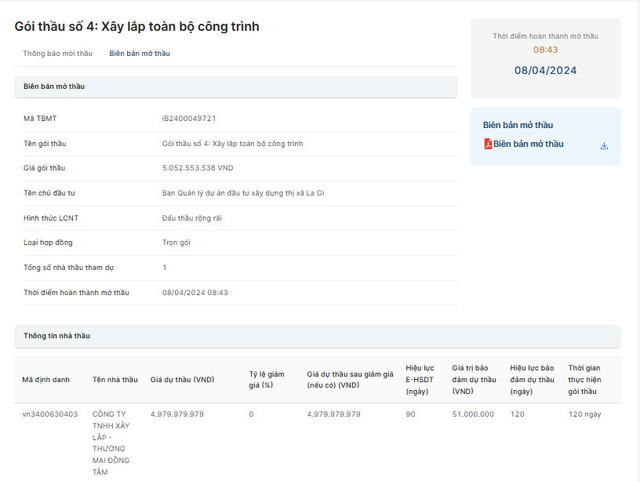Open the Biên bản mở thầu PDF link

[528, 144]
